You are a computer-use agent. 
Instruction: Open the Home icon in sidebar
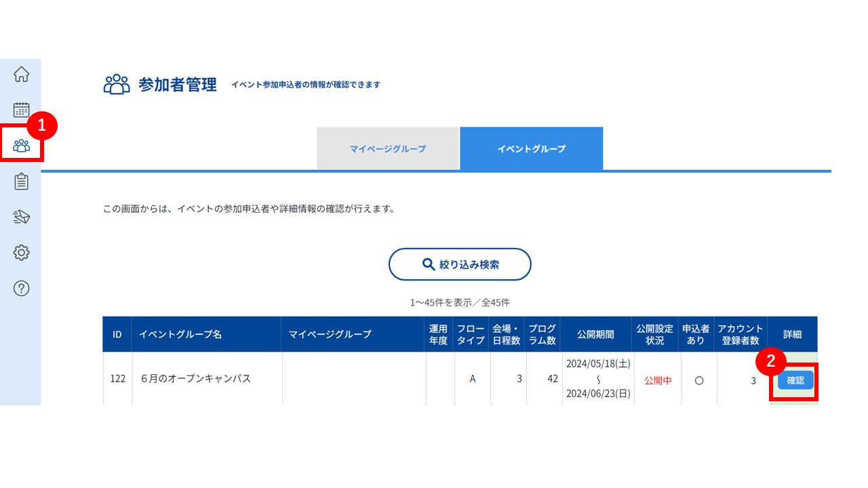22,74
